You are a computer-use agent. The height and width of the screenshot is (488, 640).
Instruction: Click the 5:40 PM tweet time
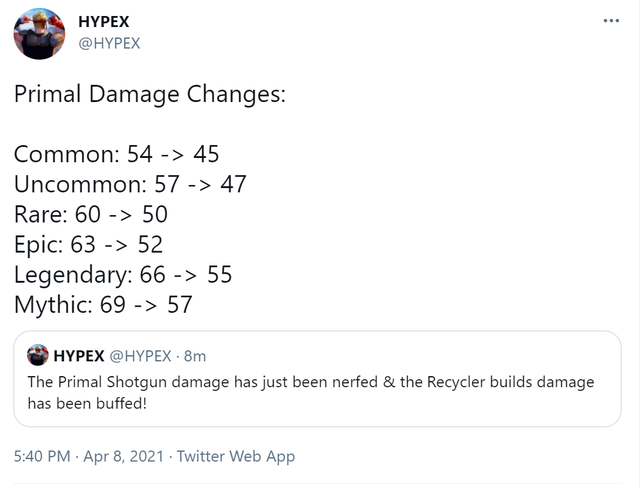[x=42, y=456]
